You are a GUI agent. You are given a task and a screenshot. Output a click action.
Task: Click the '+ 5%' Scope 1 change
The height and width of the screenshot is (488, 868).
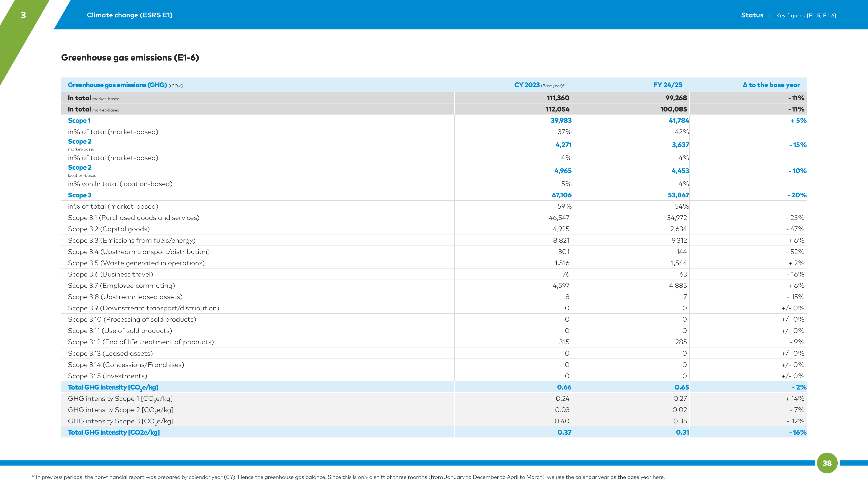[799, 121]
